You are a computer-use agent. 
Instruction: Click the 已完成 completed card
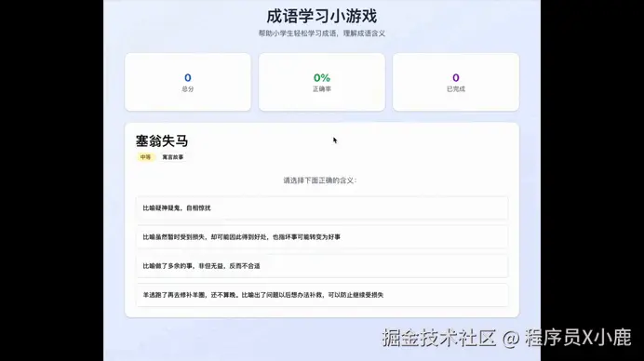coord(456,82)
